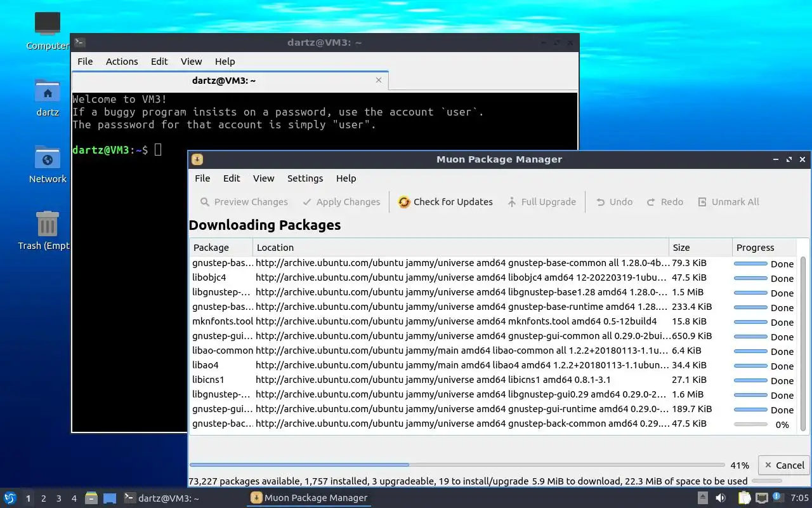
Task: Open Muon Settings menu
Action: click(x=305, y=178)
